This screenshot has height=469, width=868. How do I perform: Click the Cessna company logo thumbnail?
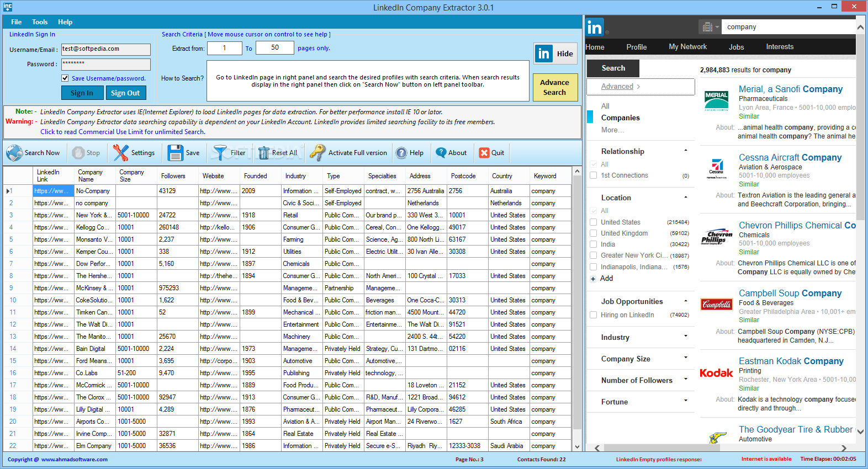click(717, 169)
